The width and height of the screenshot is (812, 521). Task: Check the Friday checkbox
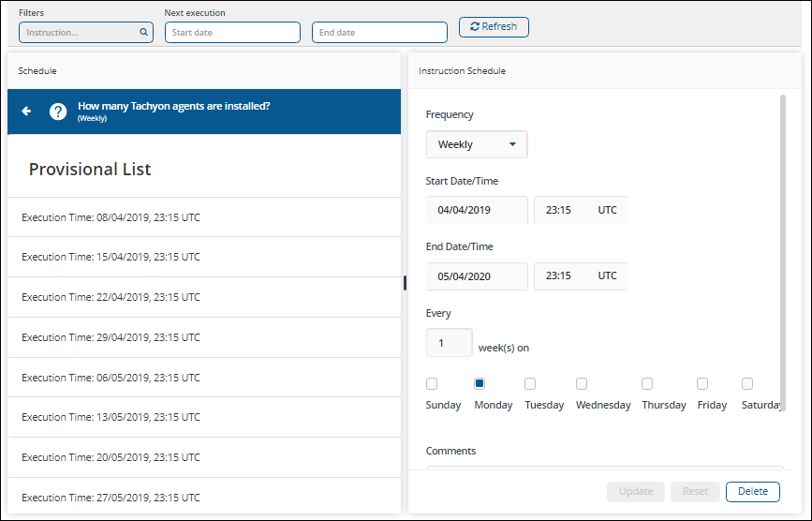pos(702,383)
